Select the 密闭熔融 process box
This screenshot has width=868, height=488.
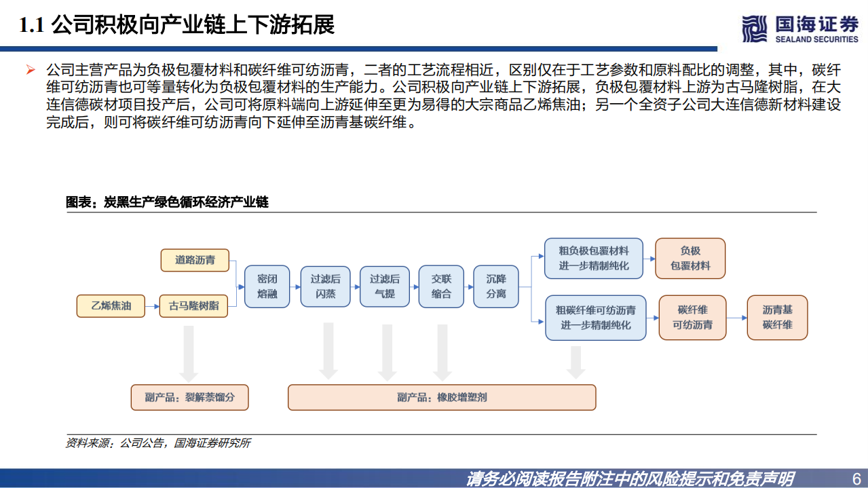click(x=267, y=286)
